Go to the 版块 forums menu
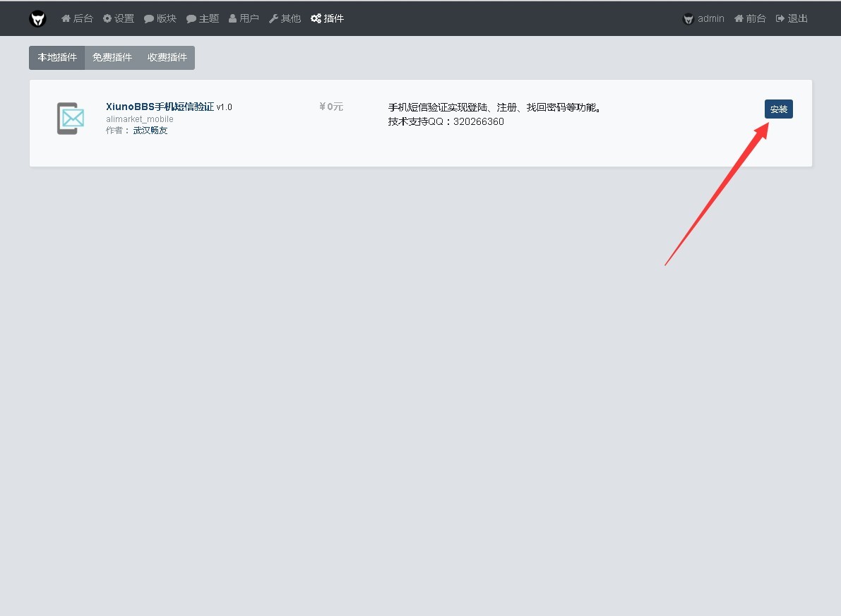Screen dimensions: 841x616 160,19
